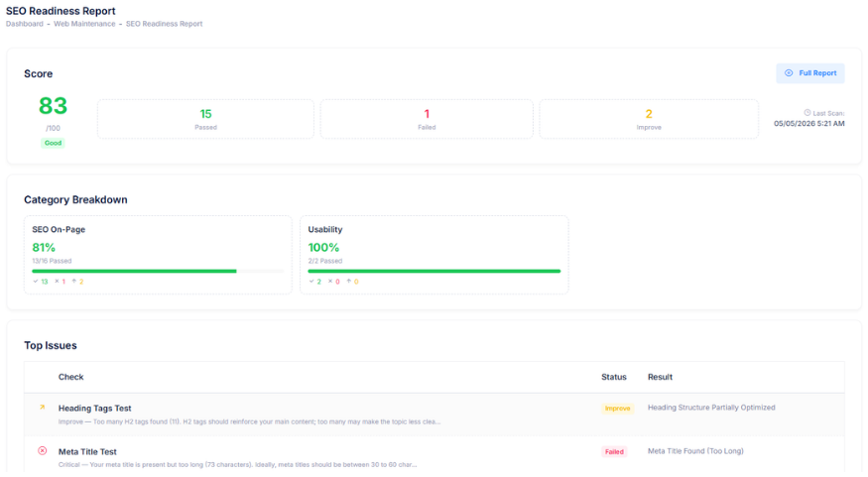Click the green Good badge
868x477 pixels.
pos(53,143)
